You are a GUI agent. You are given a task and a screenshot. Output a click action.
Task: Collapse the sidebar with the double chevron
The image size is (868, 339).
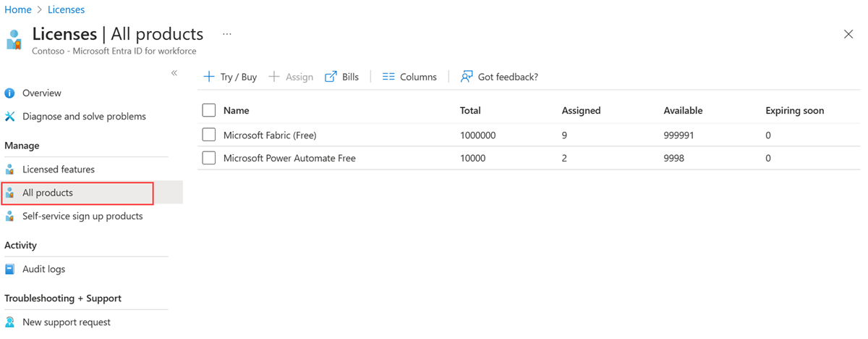tap(174, 73)
